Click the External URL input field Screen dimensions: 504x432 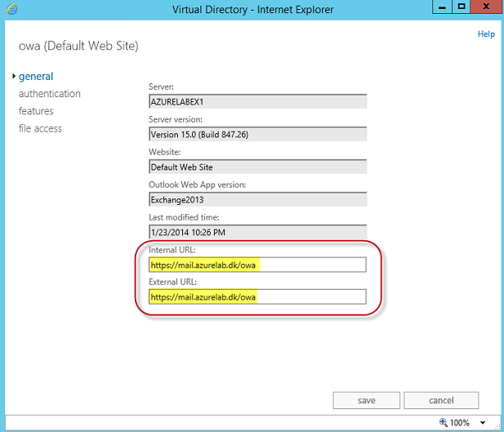pos(257,296)
